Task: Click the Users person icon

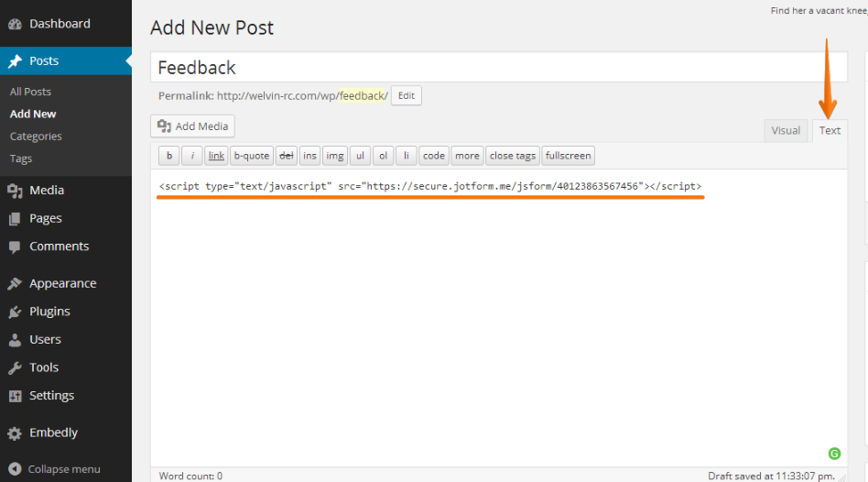Action: click(15, 340)
